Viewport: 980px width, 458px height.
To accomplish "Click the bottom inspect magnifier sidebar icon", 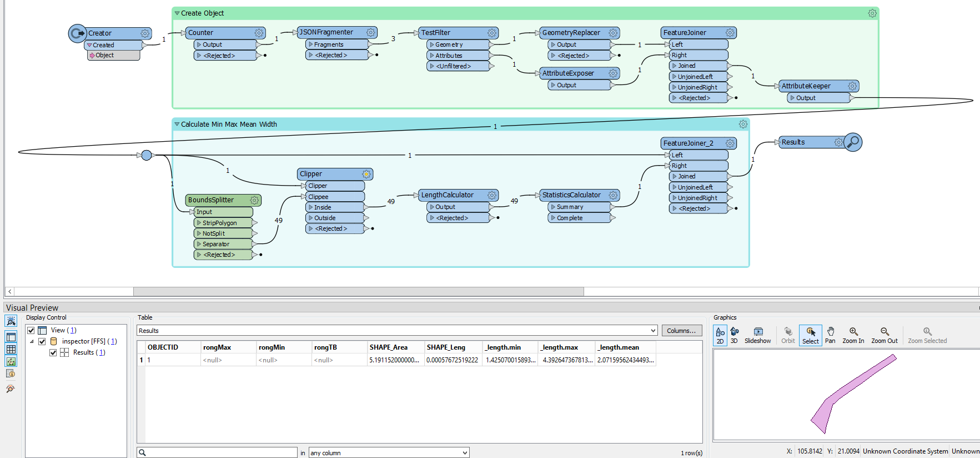I will coord(11,389).
